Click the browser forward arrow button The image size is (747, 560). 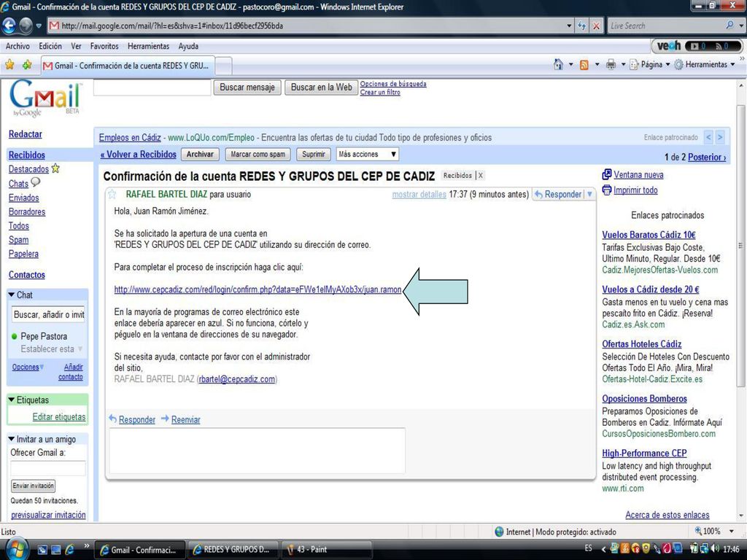26,26
